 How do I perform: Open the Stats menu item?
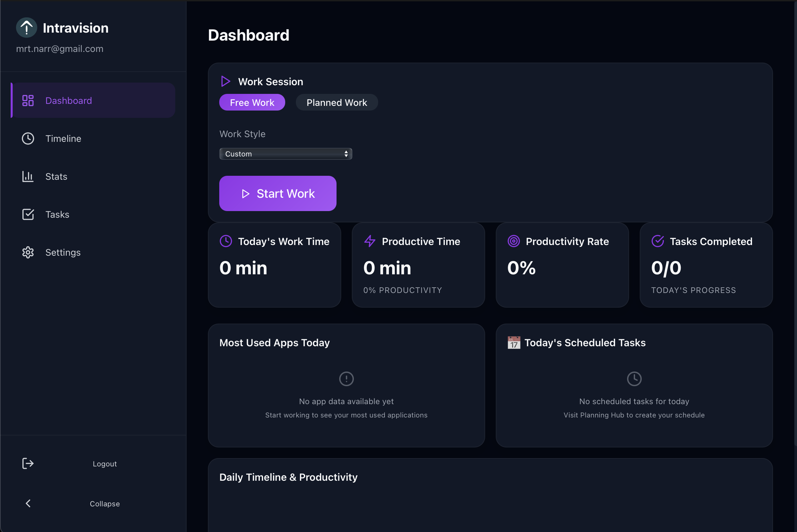56,176
